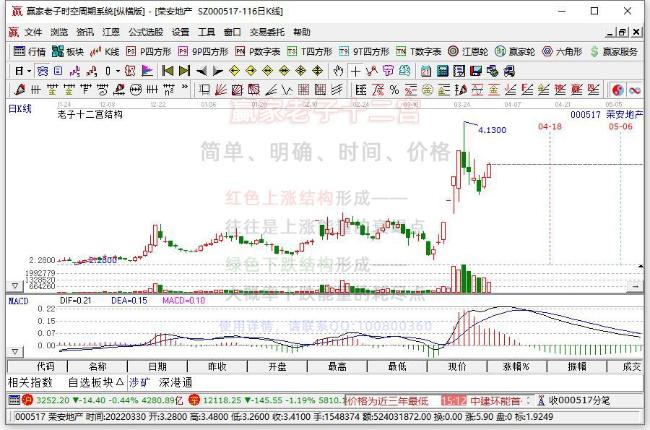
Task: Open the 公式选股 menu
Action: click(146, 32)
